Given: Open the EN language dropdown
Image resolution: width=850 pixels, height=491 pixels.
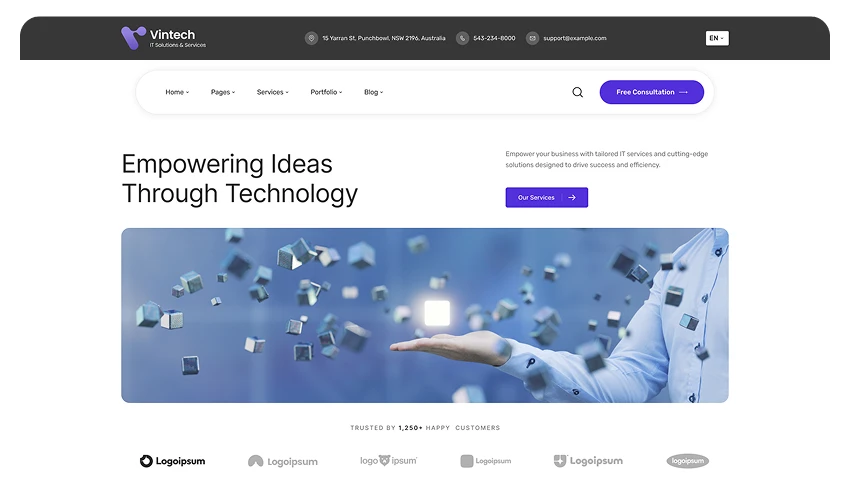Looking at the screenshot, I should tap(717, 38).
